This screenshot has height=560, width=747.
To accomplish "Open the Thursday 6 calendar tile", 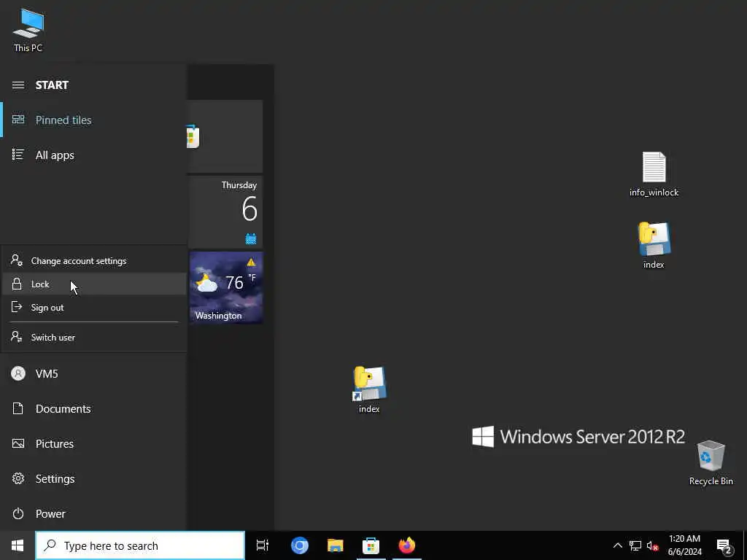I will (226, 213).
